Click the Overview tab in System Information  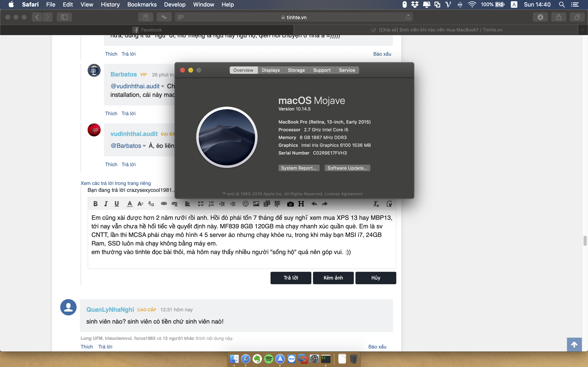(243, 70)
